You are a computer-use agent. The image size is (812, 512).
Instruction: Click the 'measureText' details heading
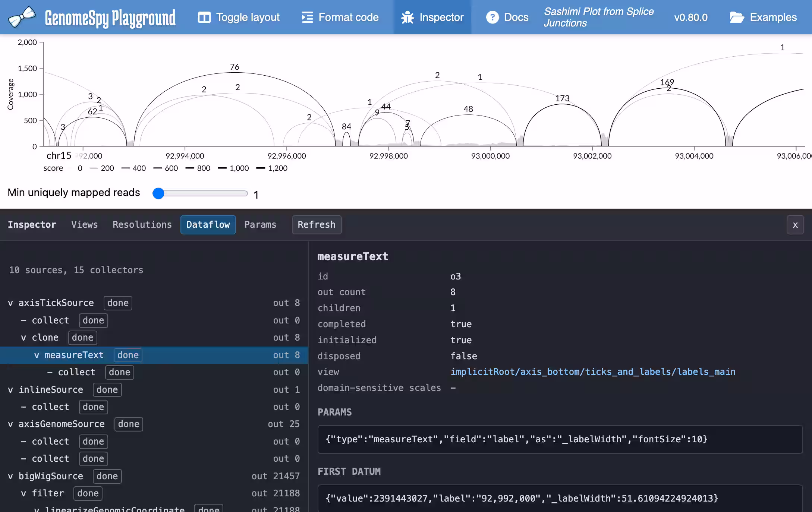pos(353,257)
